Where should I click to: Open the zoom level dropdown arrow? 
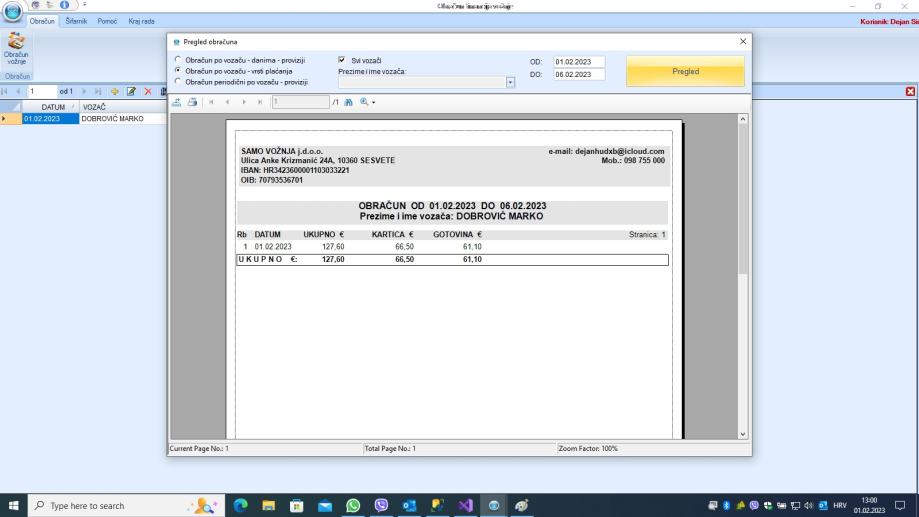(x=373, y=103)
